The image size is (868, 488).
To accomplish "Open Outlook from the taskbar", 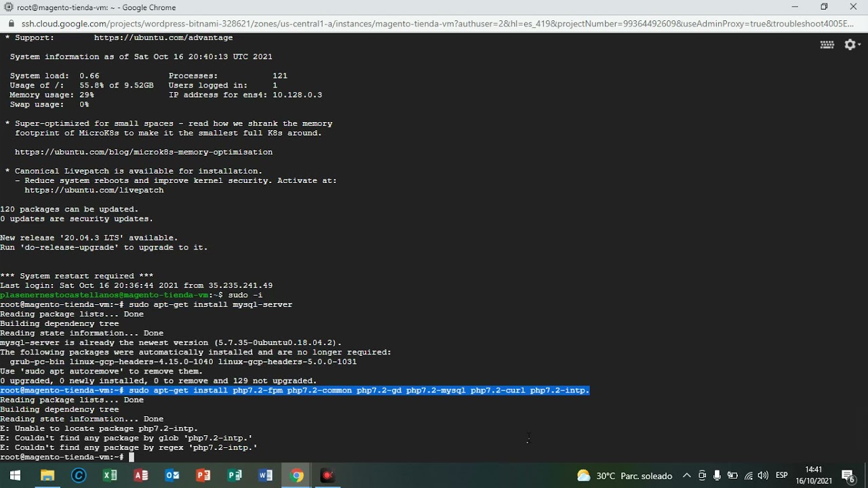I will [172, 476].
